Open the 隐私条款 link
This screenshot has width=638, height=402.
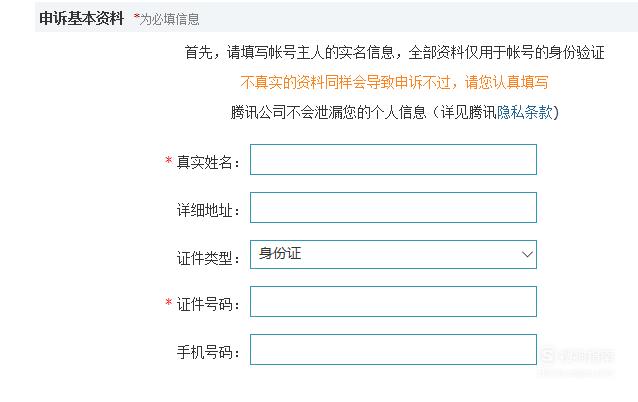(524, 112)
